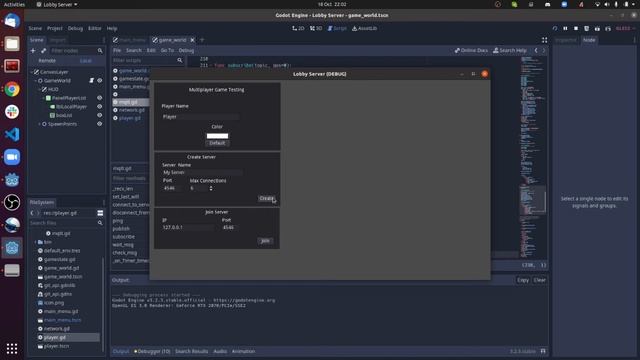
Task: Select network.gd in the script list
Action: pyautogui.click(x=131, y=110)
